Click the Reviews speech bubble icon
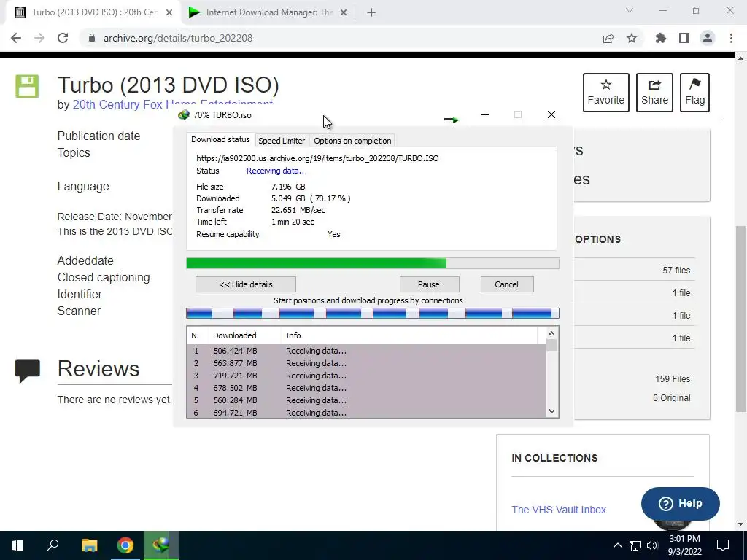 (27, 371)
